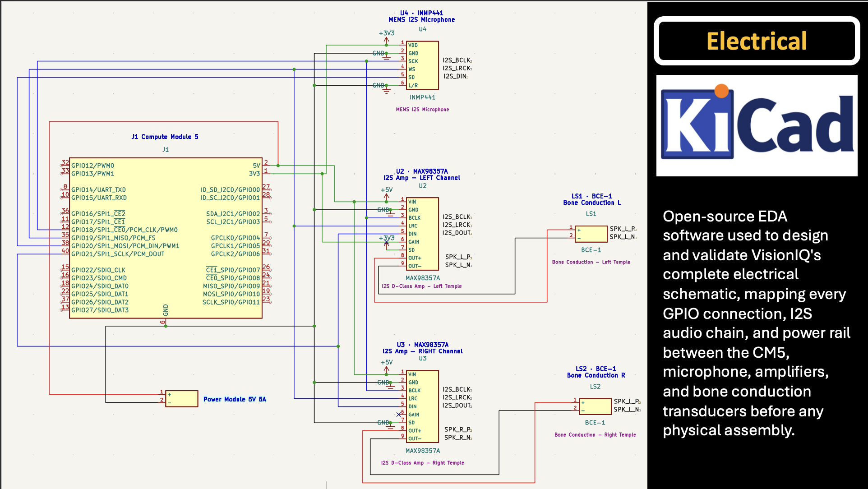Select the LS1 bone conduction speaker symbol
This screenshot has width=868, height=489.
pos(591,234)
